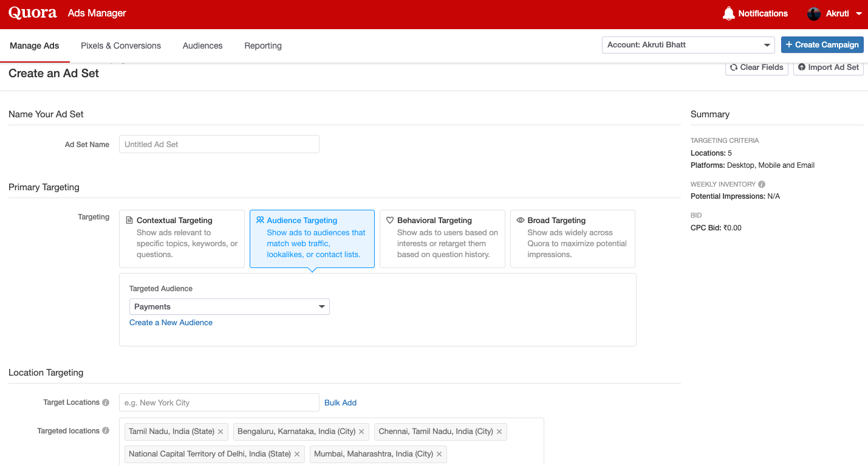The image size is (868, 465).
Task: Remove Bengaluru, Karnataka location tag
Action: click(361, 432)
